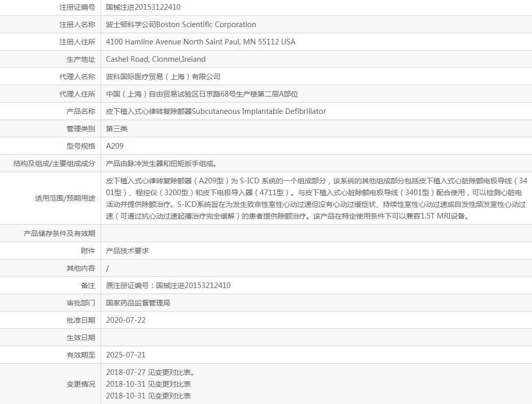Click the 代理人名称 label
This screenshot has height=404, width=532.
coord(78,77)
